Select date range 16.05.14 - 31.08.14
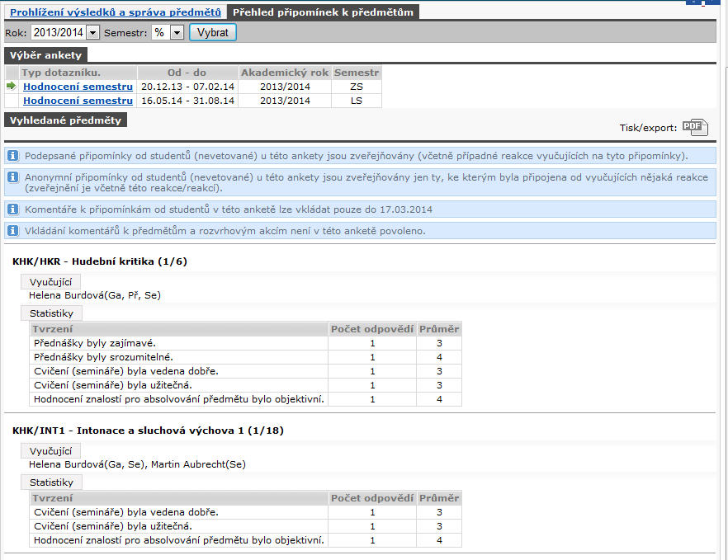The height and width of the screenshot is (560, 728). tap(187, 101)
